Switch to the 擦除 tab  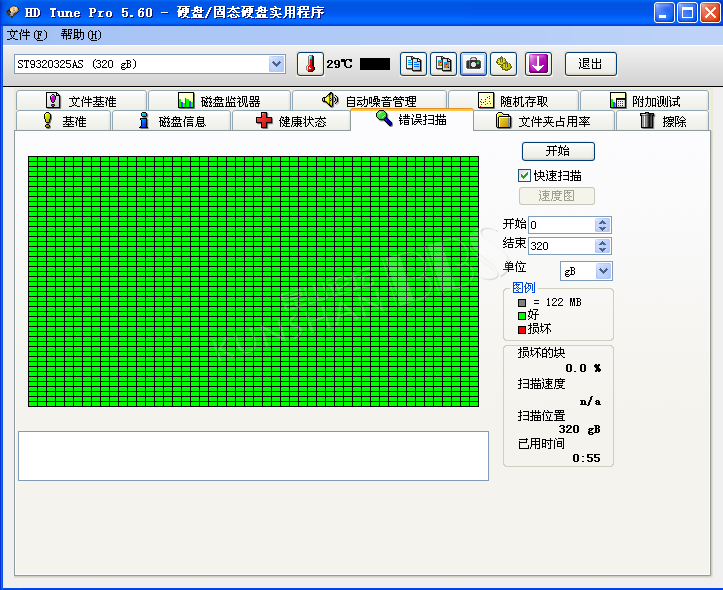[663, 121]
